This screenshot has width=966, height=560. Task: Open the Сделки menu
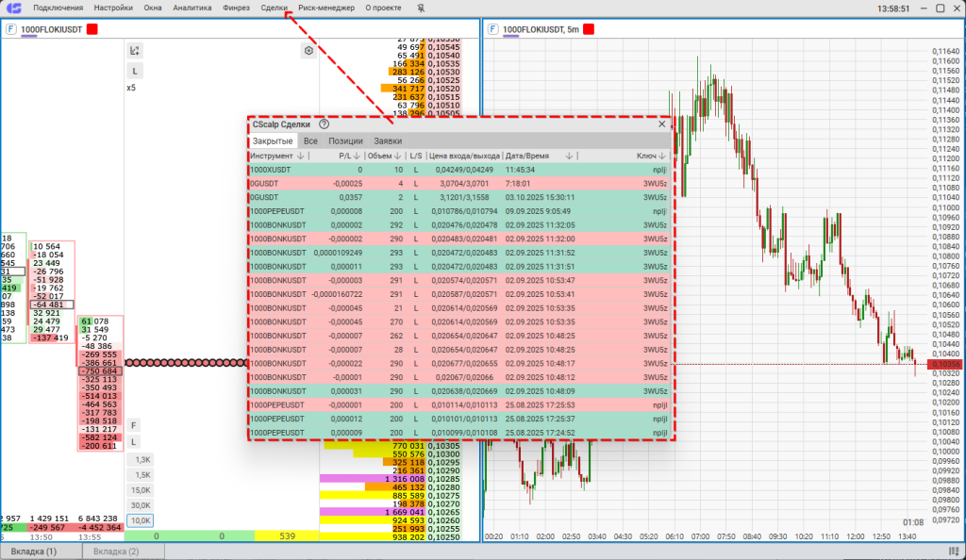(274, 8)
